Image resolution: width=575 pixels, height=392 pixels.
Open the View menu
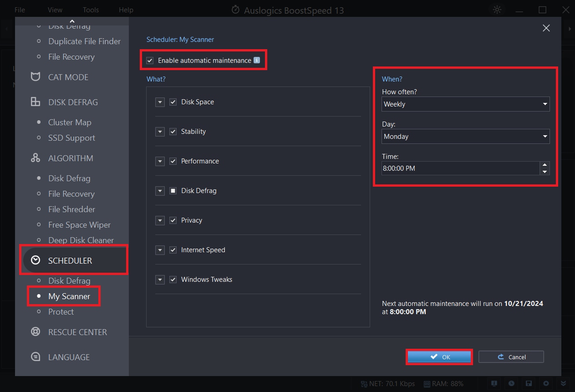(55, 10)
